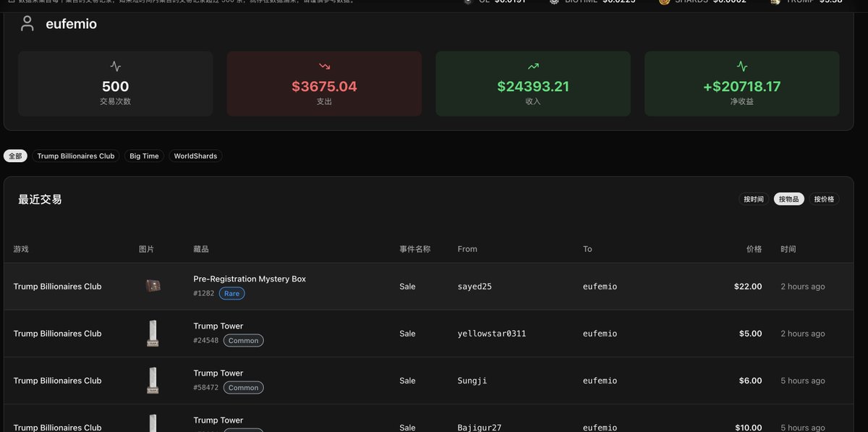Click the 游戏 column header
This screenshot has width=868, height=432.
tap(21, 249)
